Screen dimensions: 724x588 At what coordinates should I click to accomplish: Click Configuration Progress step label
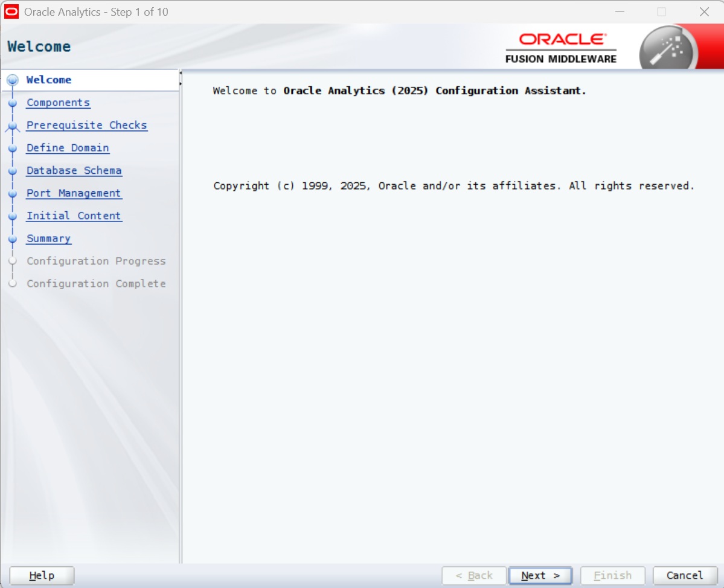click(96, 261)
